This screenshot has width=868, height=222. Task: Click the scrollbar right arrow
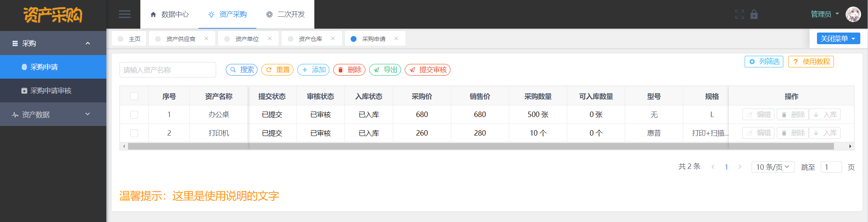(x=850, y=146)
